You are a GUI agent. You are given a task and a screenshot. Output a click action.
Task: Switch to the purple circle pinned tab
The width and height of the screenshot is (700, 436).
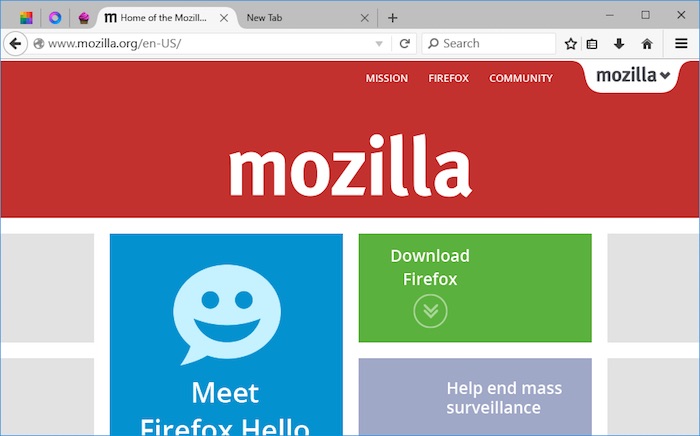55,18
